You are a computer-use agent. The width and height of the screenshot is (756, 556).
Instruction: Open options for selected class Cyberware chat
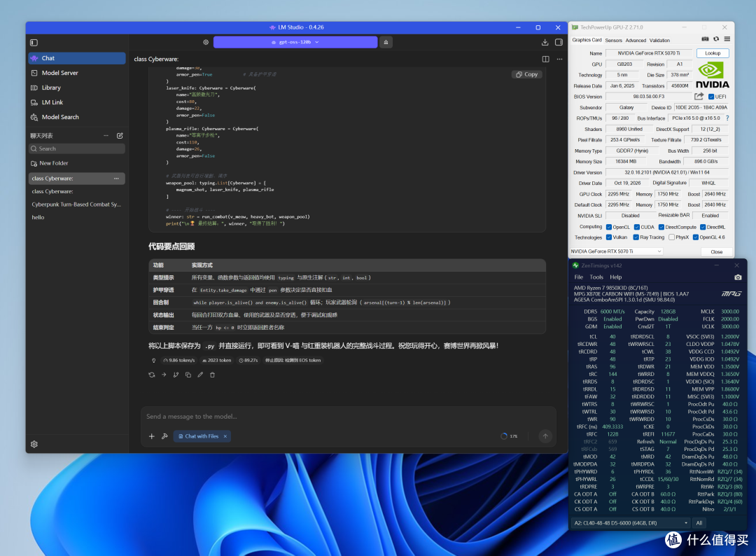(116, 179)
